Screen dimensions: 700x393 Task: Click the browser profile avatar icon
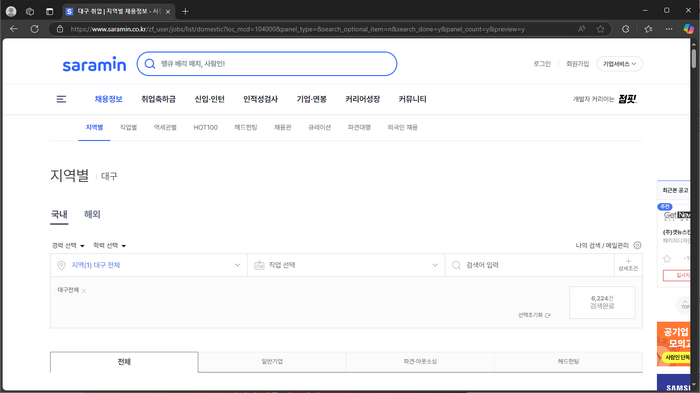[11, 12]
